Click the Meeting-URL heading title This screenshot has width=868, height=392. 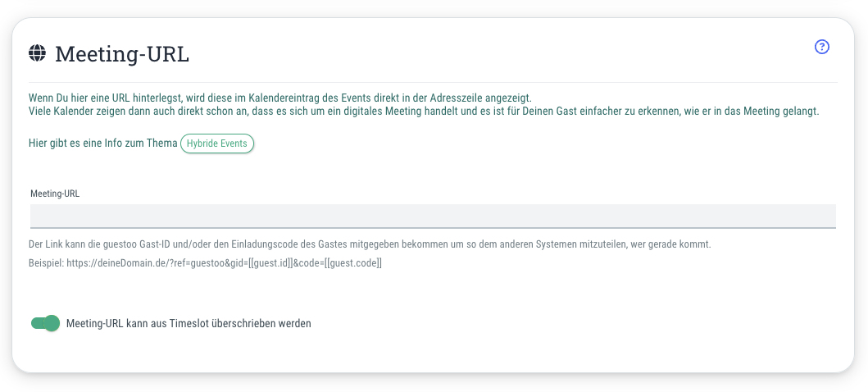tap(122, 53)
